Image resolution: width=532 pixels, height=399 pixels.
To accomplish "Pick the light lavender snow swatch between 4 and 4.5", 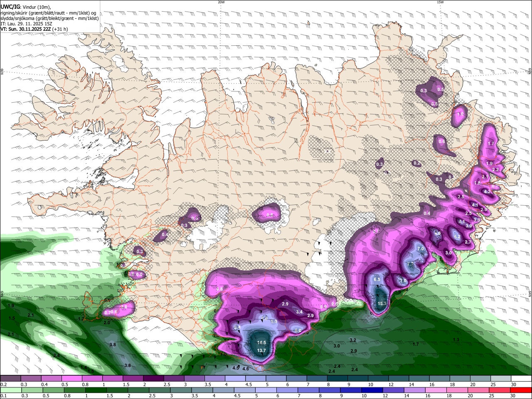I will click(x=235, y=379).
